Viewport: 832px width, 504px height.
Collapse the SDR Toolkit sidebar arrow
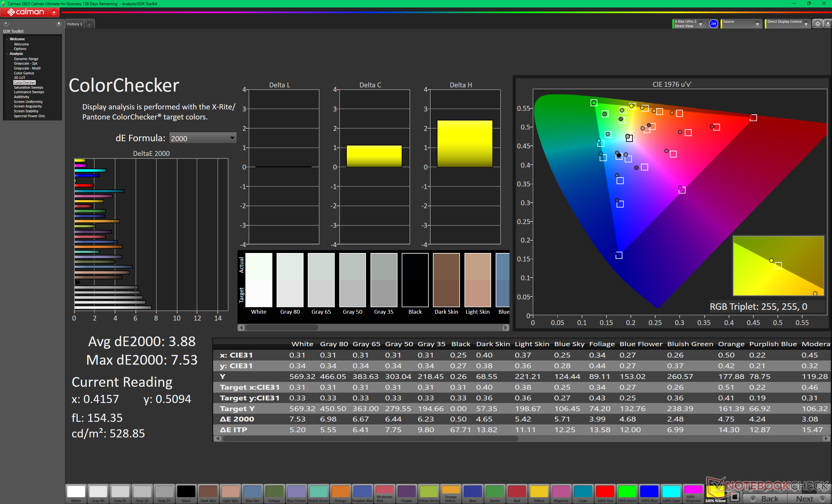59,23
